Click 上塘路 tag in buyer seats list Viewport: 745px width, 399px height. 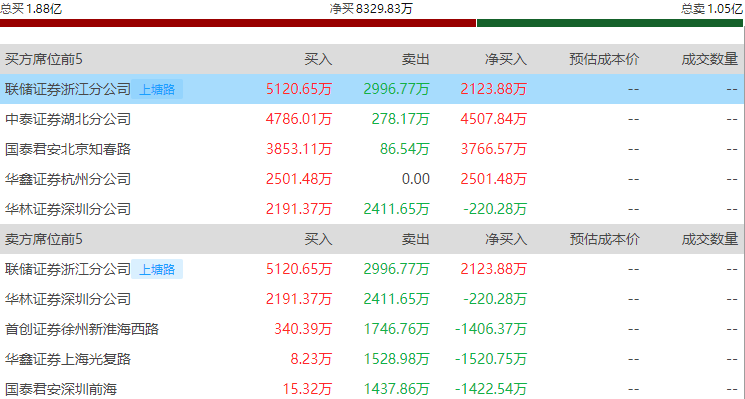click(157, 89)
